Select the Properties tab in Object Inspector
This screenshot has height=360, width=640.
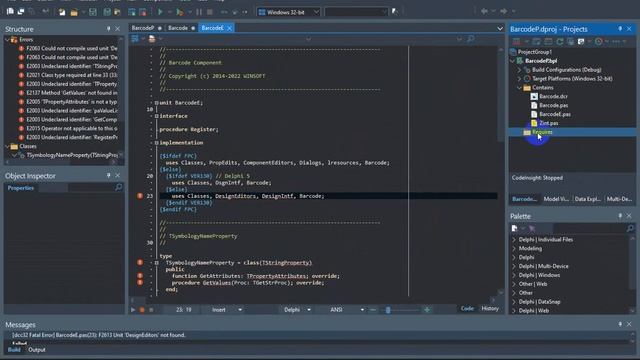coord(21,188)
